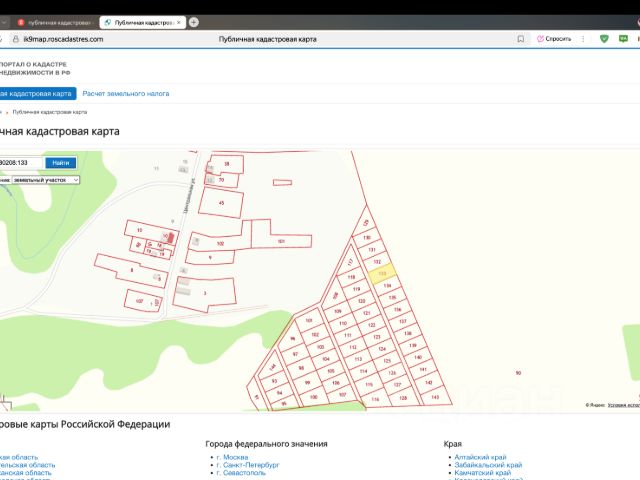This screenshot has height=480, width=640.
Task: Select parcel 132 above highlighted parcel
Action: click(x=377, y=262)
